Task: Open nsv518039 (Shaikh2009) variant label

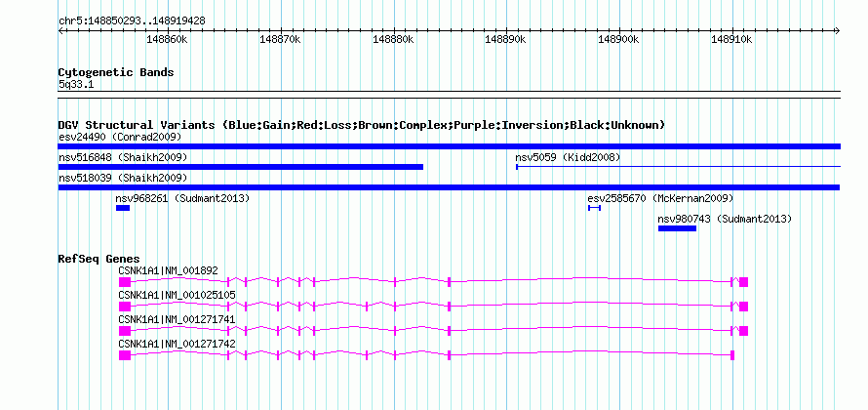Action: (x=123, y=178)
